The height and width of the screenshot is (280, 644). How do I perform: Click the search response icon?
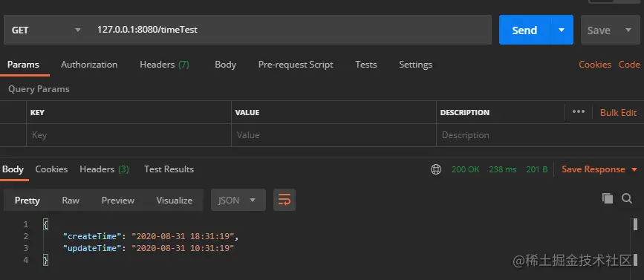point(627,198)
